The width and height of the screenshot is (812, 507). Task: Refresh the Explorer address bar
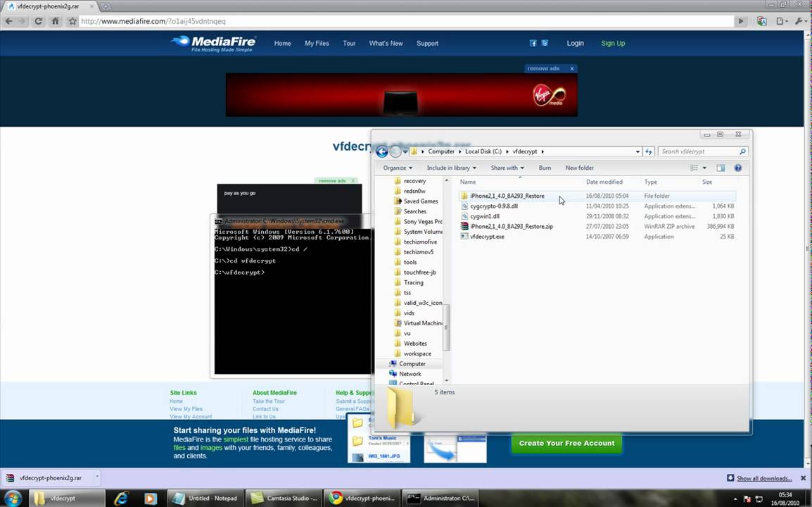point(649,151)
